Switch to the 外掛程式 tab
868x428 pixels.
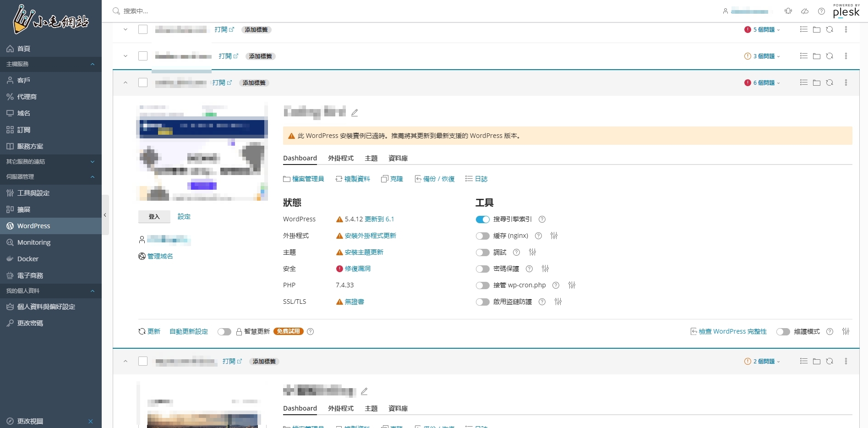[340, 158]
